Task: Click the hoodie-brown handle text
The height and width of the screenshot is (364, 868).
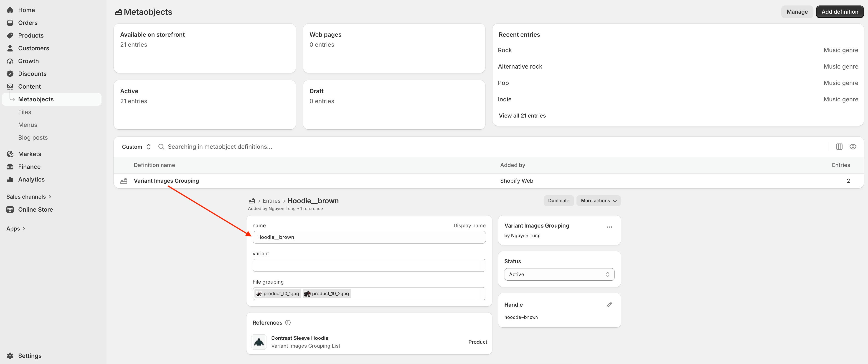Action: pyautogui.click(x=521, y=318)
